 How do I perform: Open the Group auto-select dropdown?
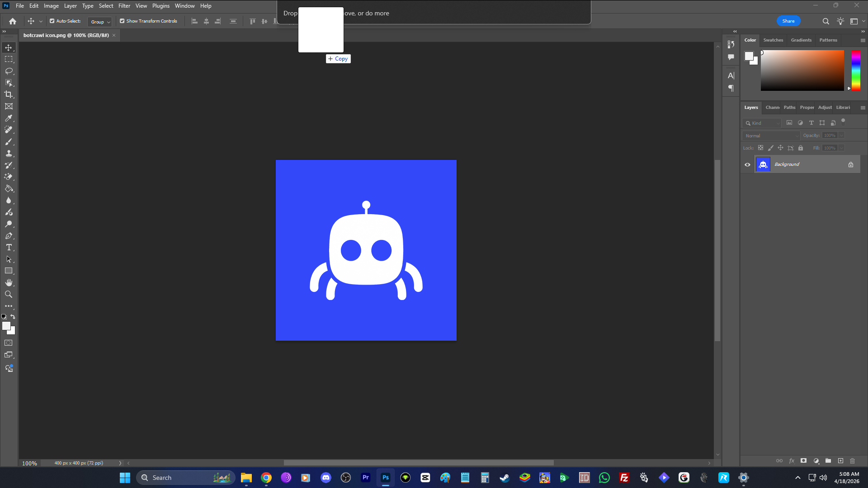click(100, 22)
